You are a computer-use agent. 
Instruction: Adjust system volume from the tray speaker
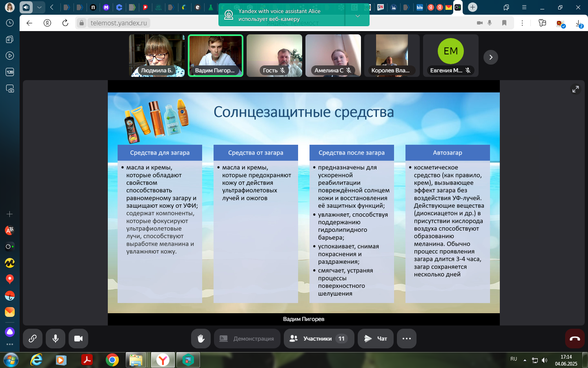coord(544,360)
